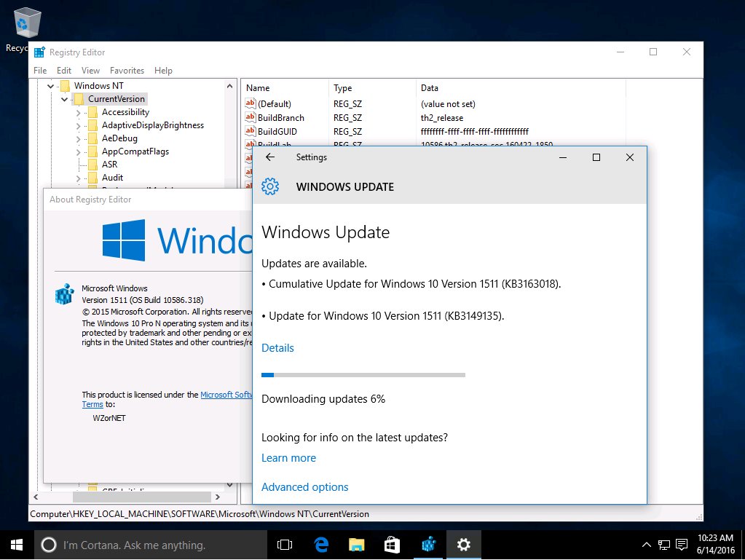Screen dimensions: 745x560
Task: Click the Windows NT folder icon
Action: [x=66, y=85]
